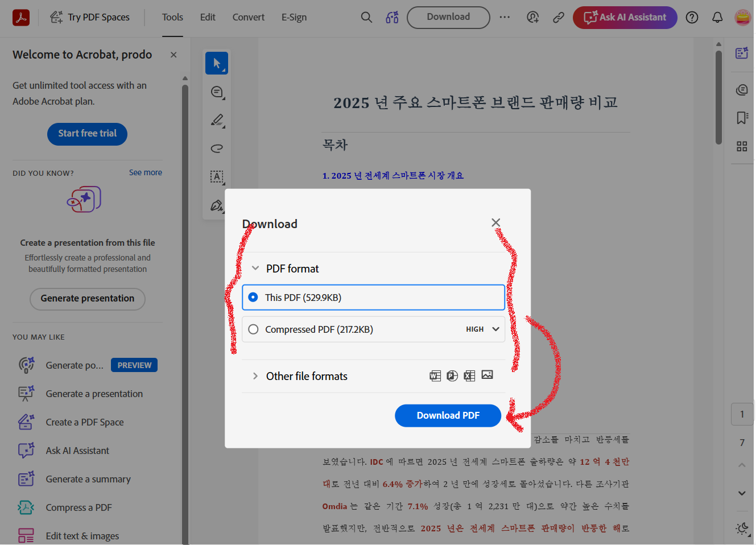Open the profile avatar menu
756x545 pixels.
point(743,18)
